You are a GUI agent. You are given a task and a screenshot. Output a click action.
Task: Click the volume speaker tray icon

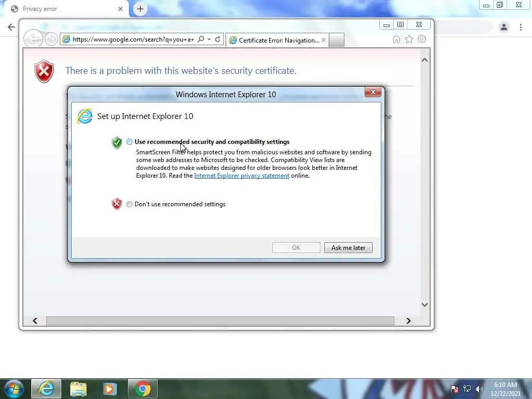coord(480,389)
